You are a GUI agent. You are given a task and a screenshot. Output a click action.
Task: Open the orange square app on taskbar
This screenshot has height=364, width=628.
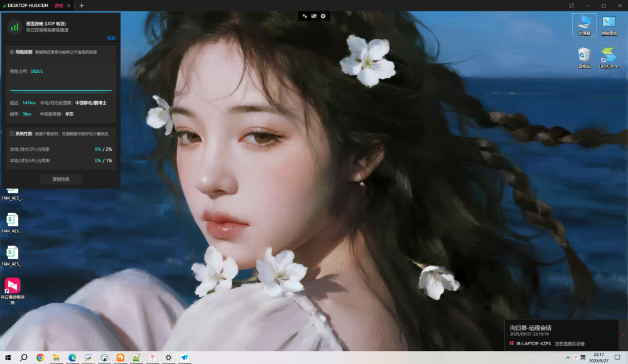[120, 358]
